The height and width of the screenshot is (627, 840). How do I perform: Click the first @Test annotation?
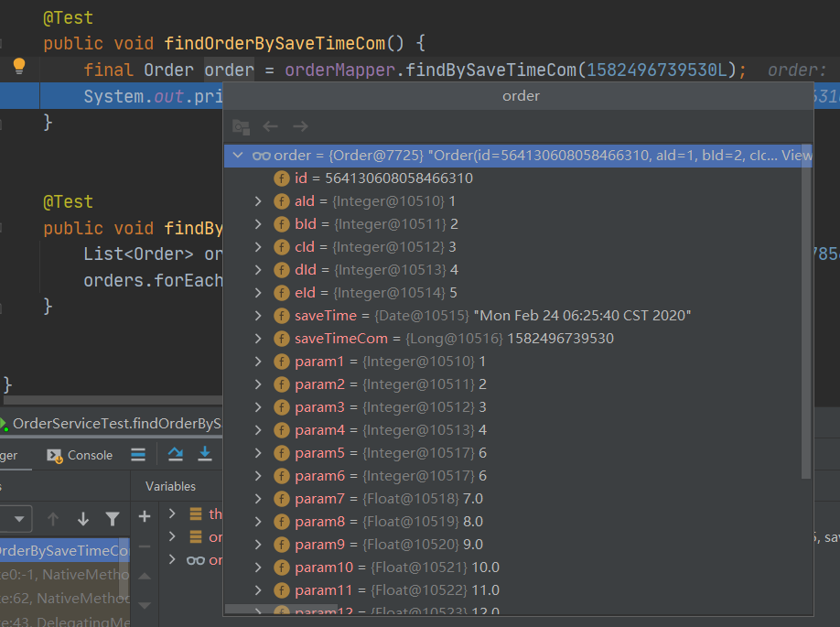[68, 17]
